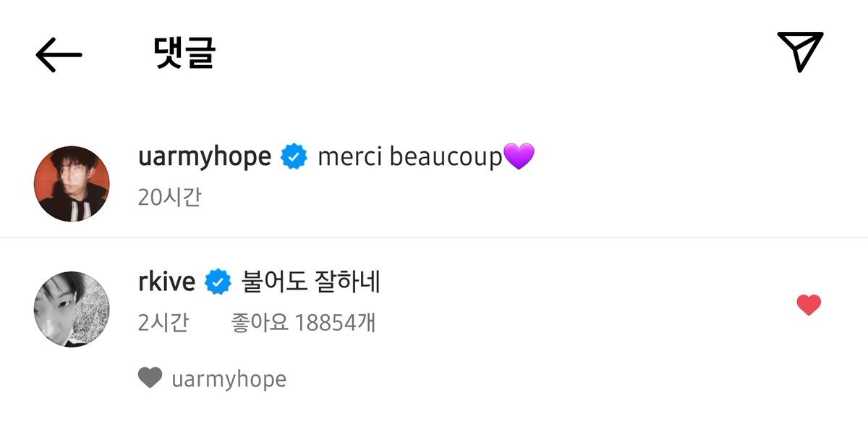The image size is (868, 430).
Task: Select the 불어도 잘하네 comment text
Action: (x=310, y=282)
